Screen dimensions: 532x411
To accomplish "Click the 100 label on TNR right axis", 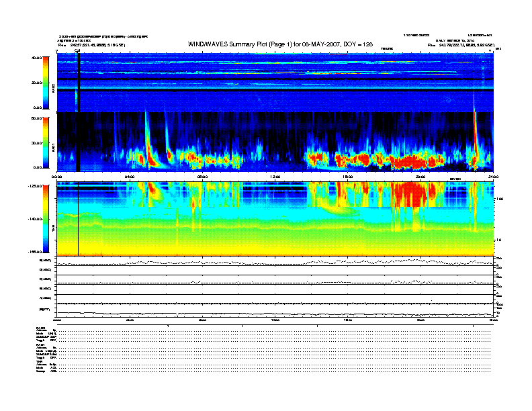I will click(499, 199).
